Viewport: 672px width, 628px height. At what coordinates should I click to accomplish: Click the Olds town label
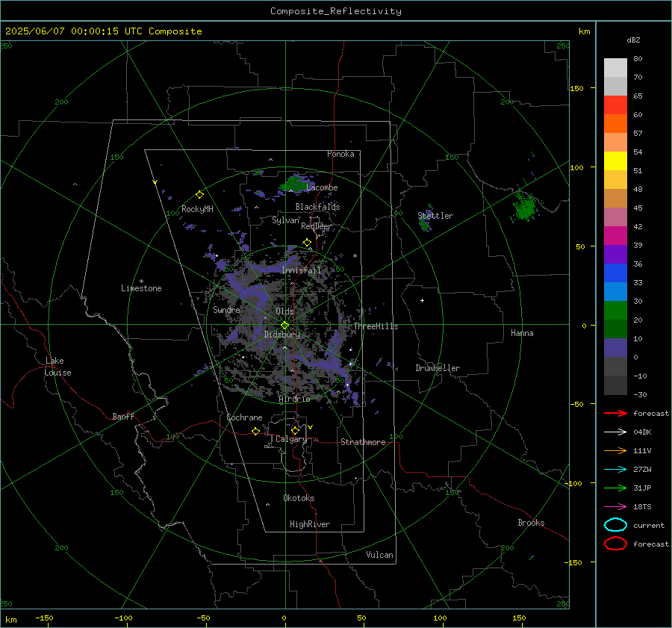[284, 311]
